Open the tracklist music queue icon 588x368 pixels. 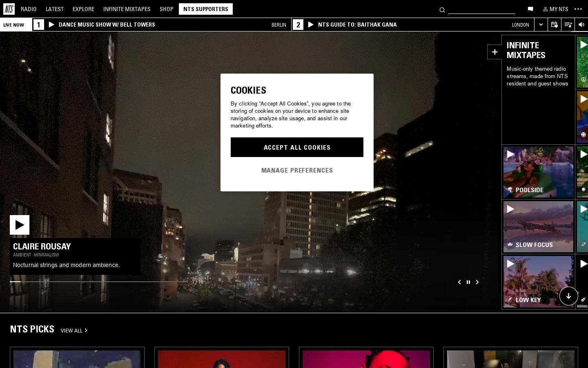click(568, 25)
